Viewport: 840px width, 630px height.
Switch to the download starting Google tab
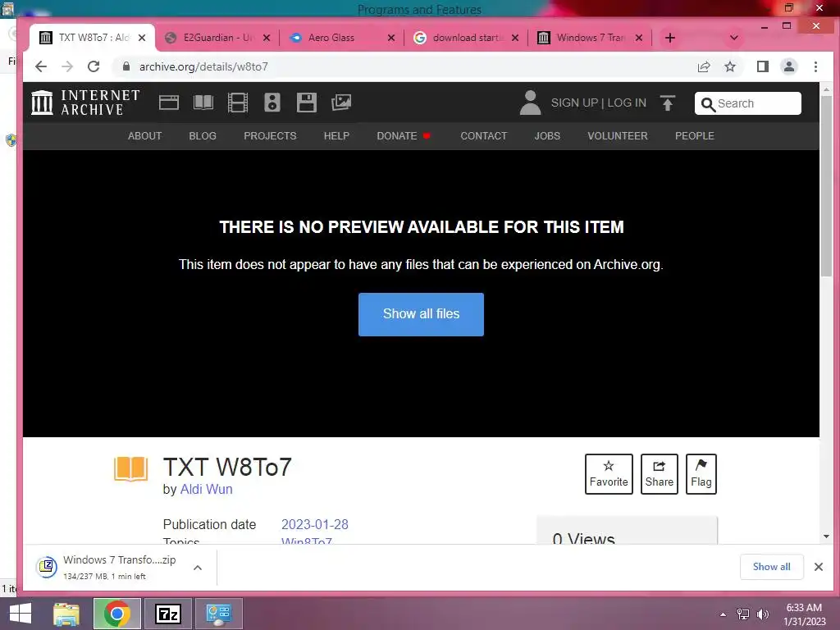(x=466, y=38)
